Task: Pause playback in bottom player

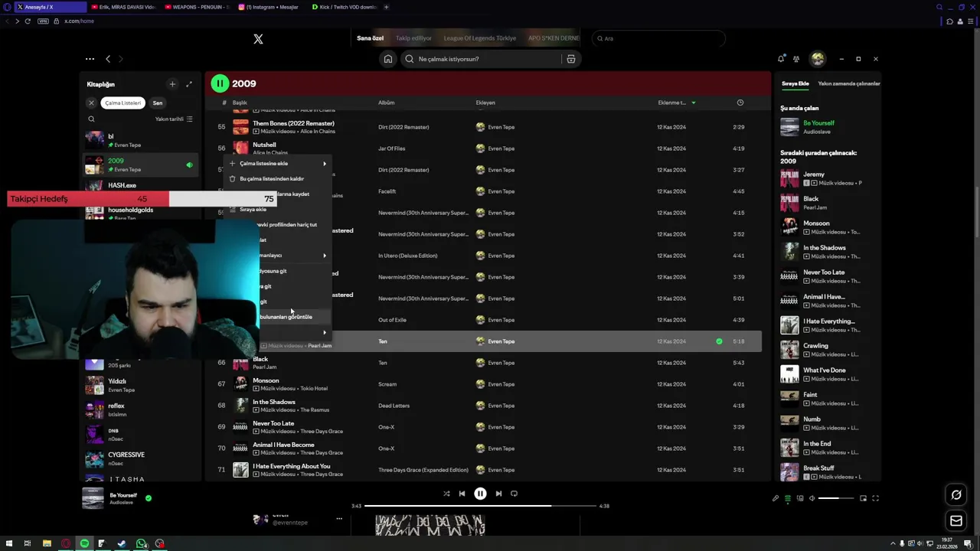Action: point(480,494)
